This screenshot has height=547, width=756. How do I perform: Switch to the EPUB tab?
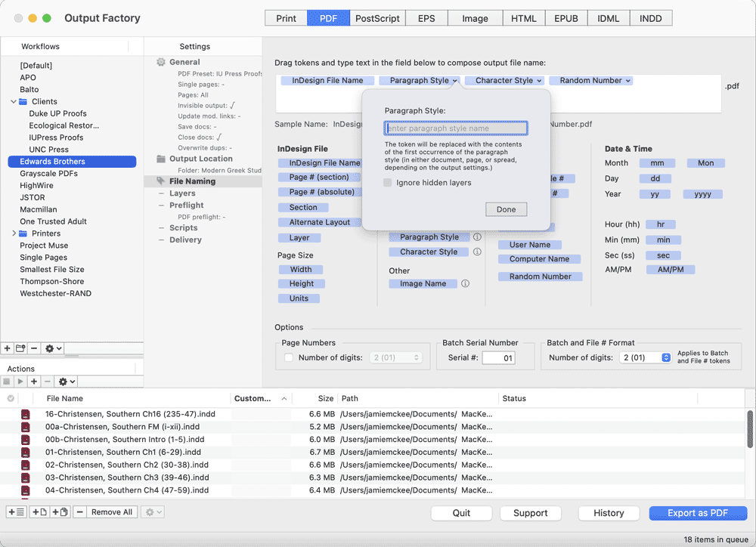pyautogui.click(x=566, y=18)
